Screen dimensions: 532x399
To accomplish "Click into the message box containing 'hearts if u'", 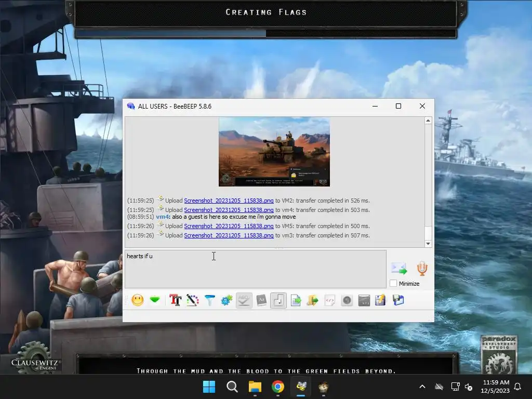I will click(256, 269).
